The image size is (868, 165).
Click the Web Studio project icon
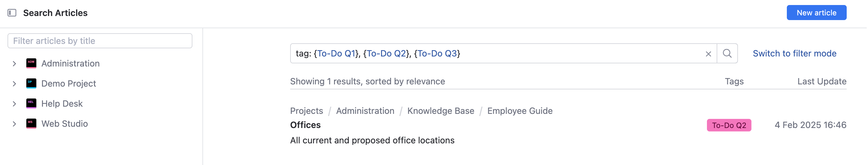31,124
